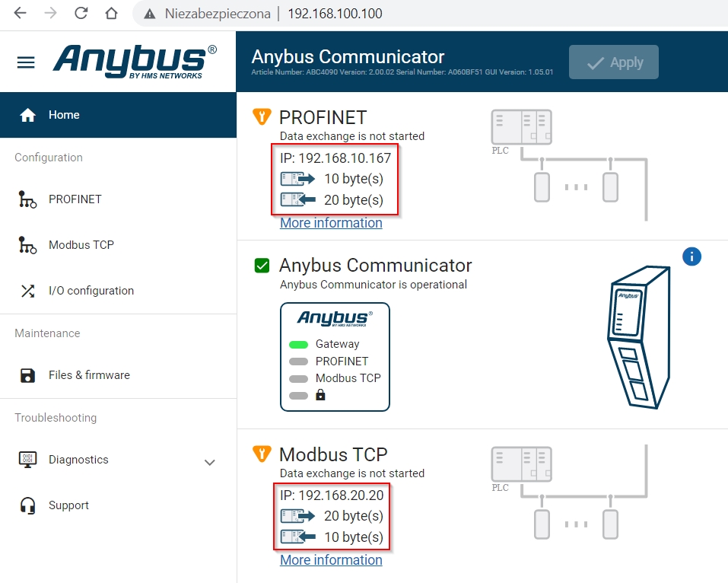Click the green Anybus Communicator status checkbox
The width and height of the screenshot is (728, 583).
click(262, 266)
